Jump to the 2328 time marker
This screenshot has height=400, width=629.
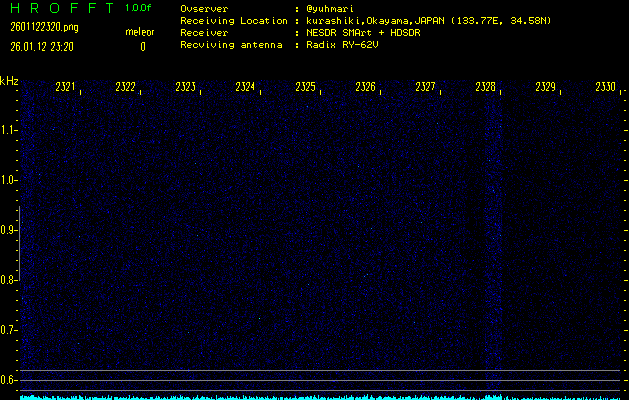click(486, 88)
